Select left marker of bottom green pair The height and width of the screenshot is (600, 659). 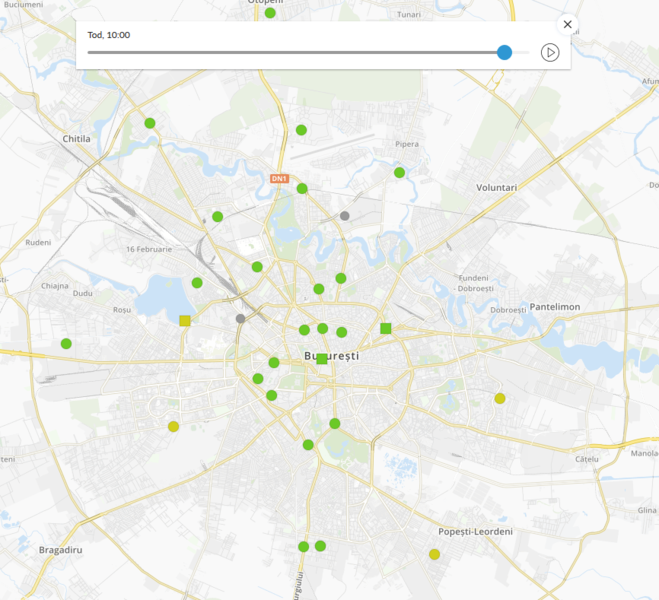point(303,546)
